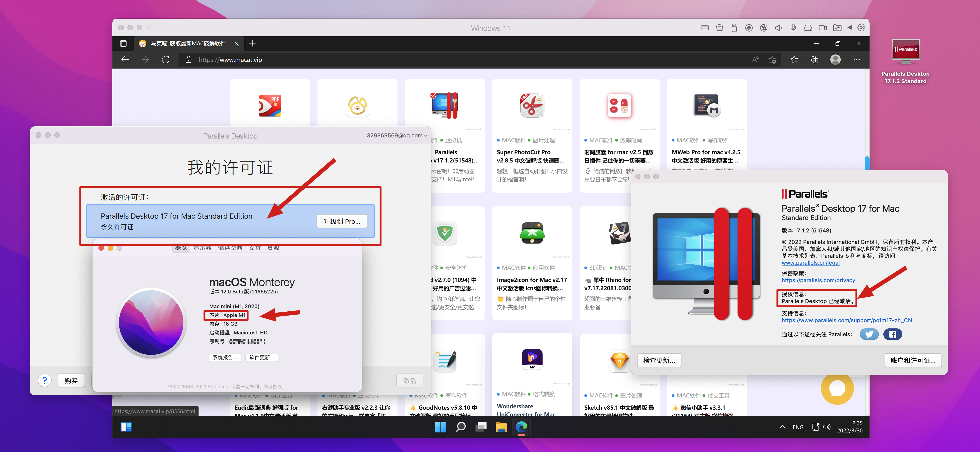
Task: Click the sound speaker icon in the Parallels toolbar
Action: point(778,28)
